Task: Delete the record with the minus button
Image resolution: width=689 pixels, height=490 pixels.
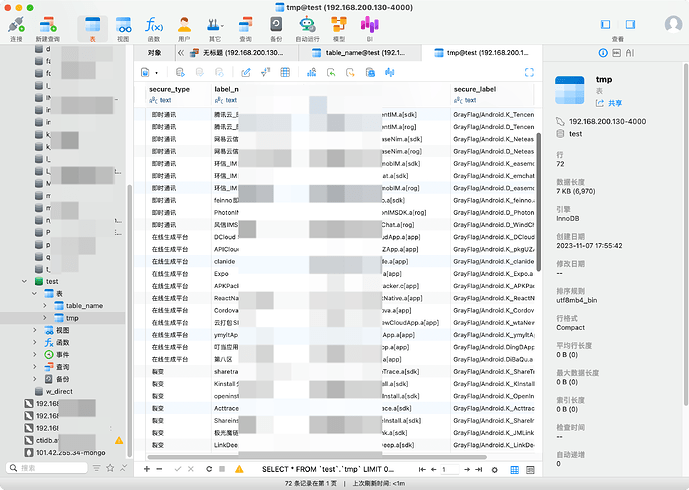Action: click(x=159, y=469)
